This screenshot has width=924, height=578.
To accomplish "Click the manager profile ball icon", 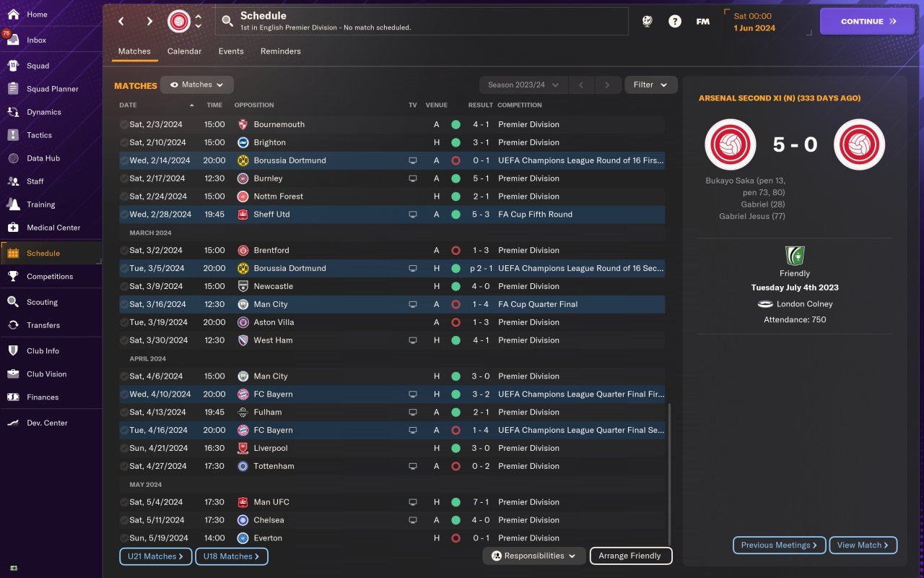I will click(x=647, y=22).
